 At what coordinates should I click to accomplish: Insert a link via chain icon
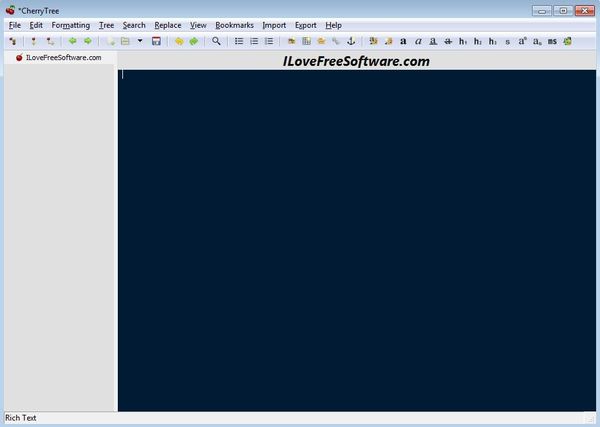click(x=336, y=41)
